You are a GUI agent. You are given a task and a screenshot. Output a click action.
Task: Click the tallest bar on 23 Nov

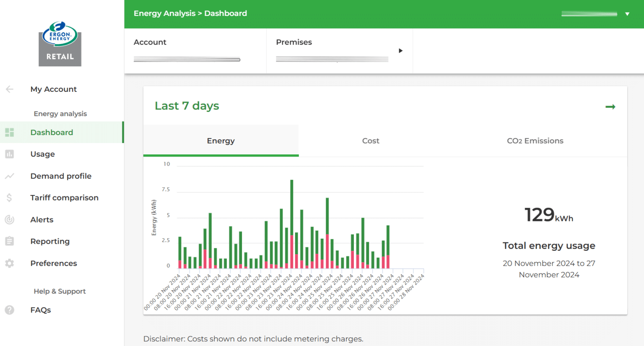click(x=292, y=222)
